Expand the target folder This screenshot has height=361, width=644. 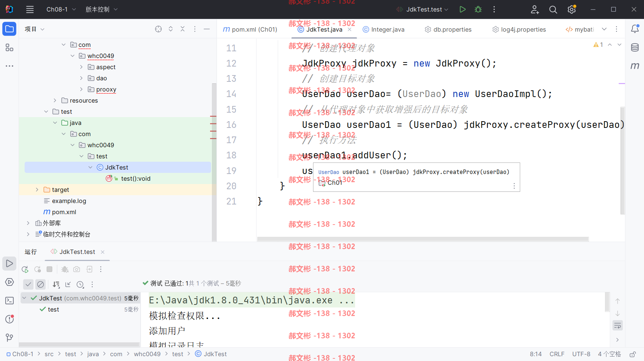point(37,190)
